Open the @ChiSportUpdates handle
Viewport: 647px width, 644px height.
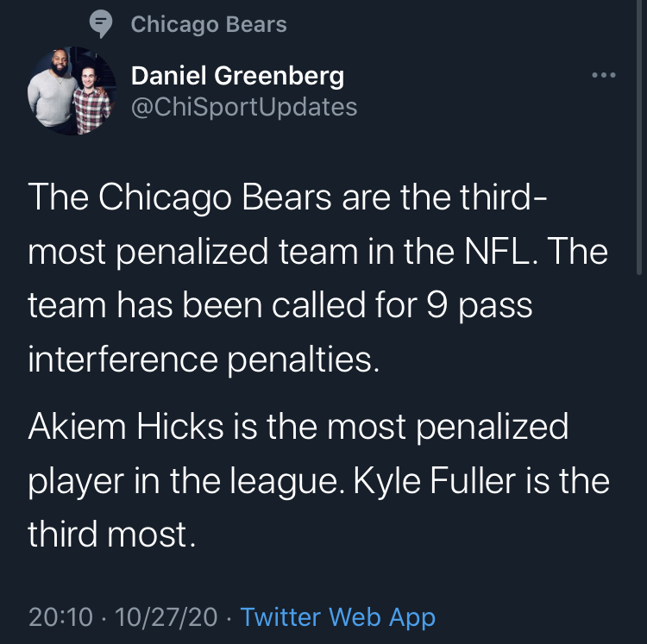pyautogui.click(x=244, y=107)
